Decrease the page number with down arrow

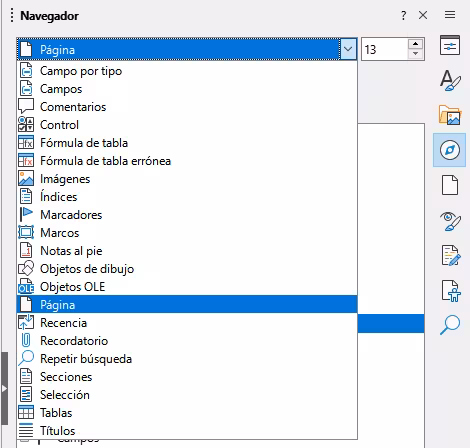pyautogui.click(x=415, y=54)
